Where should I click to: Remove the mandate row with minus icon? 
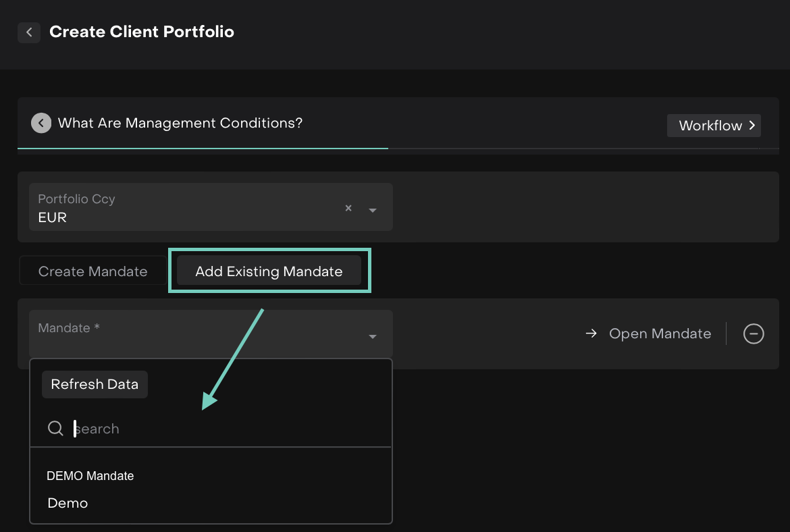754,334
